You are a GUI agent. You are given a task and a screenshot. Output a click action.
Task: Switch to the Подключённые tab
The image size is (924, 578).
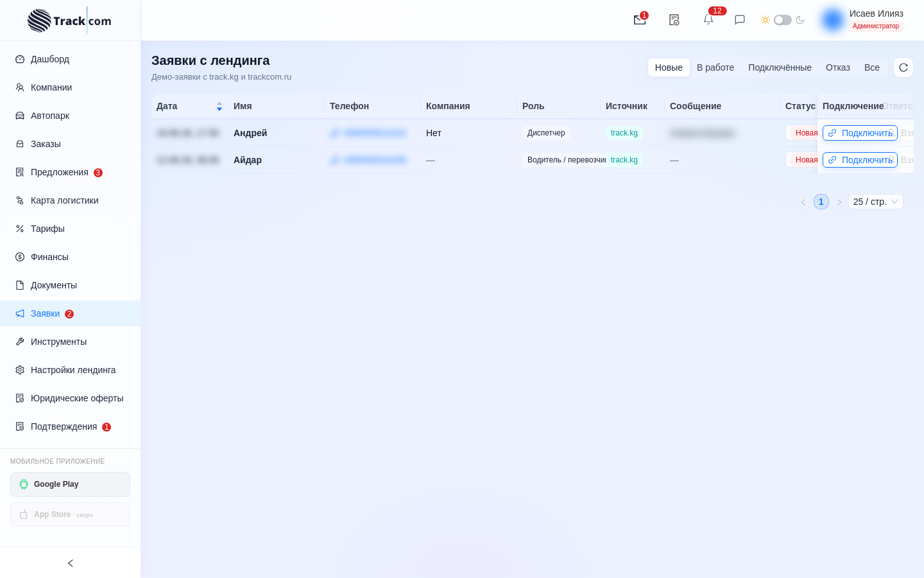[780, 67]
